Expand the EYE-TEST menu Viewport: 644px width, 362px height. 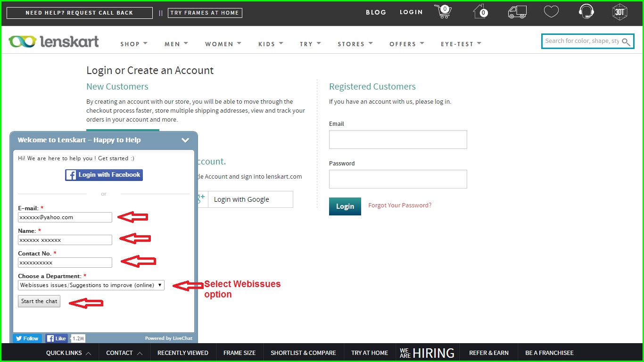461,44
